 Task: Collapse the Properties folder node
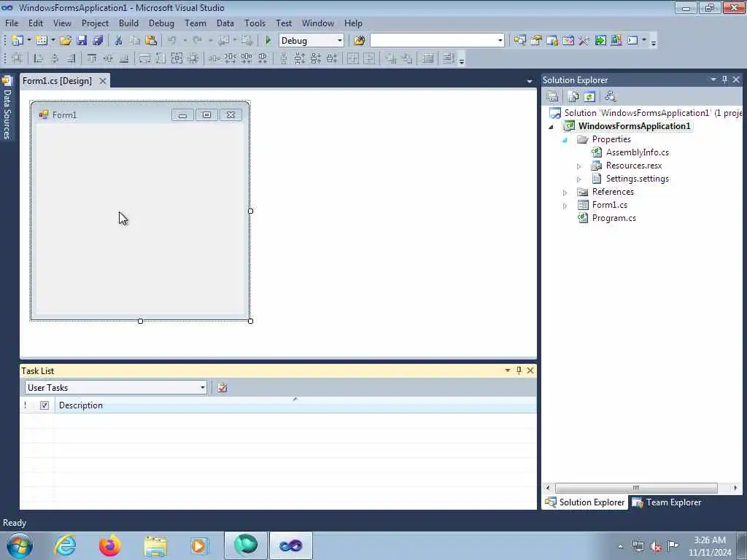(x=565, y=139)
